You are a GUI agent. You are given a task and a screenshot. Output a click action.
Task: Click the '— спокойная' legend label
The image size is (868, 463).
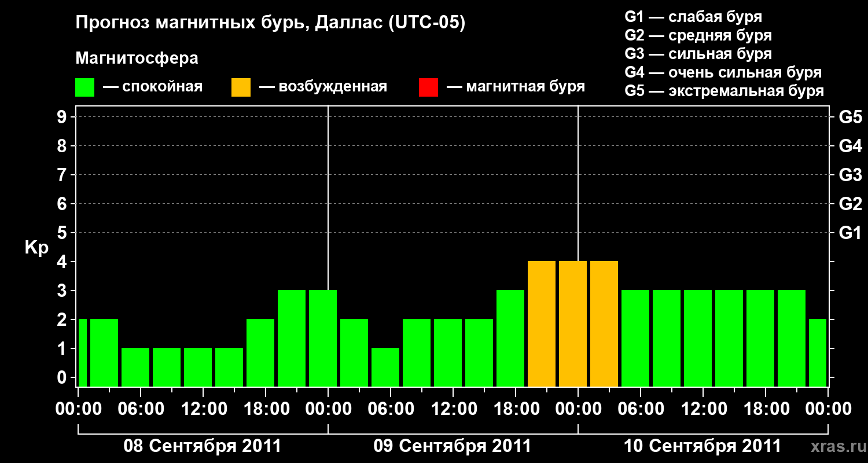click(x=153, y=87)
